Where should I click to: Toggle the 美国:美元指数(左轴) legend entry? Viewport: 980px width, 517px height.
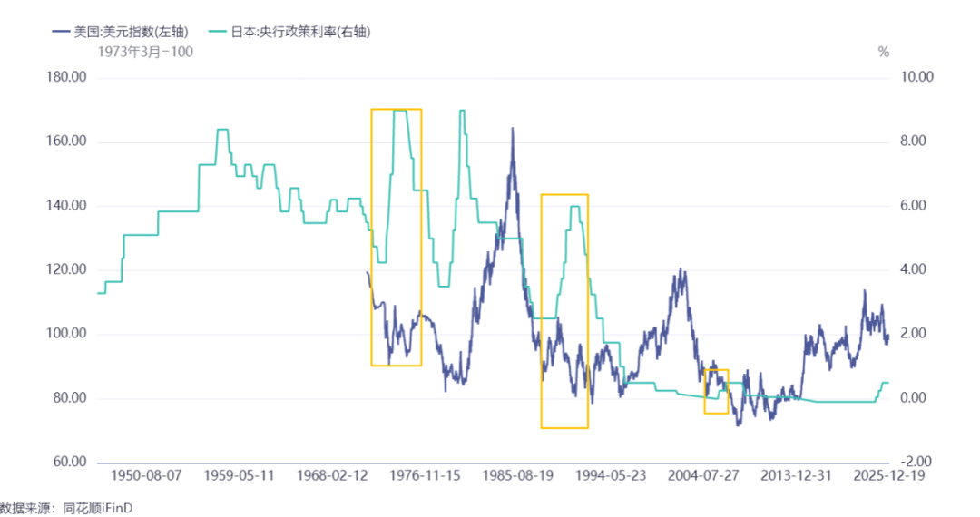pos(121,31)
